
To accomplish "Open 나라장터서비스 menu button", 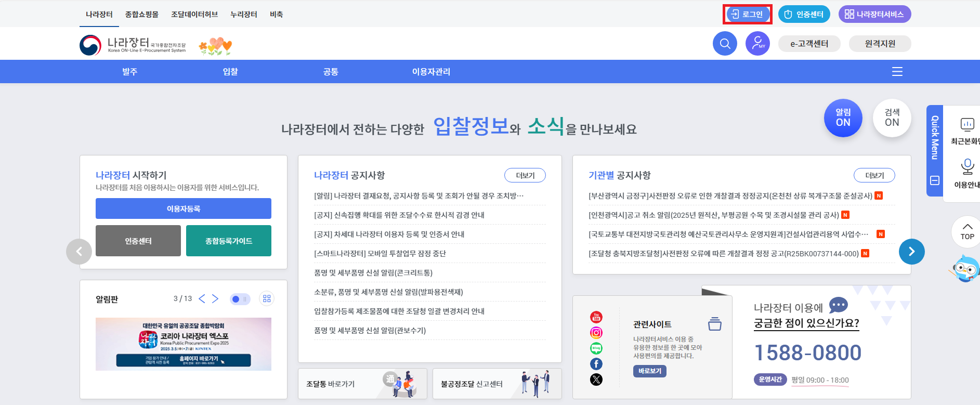I will click(x=874, y=15).
